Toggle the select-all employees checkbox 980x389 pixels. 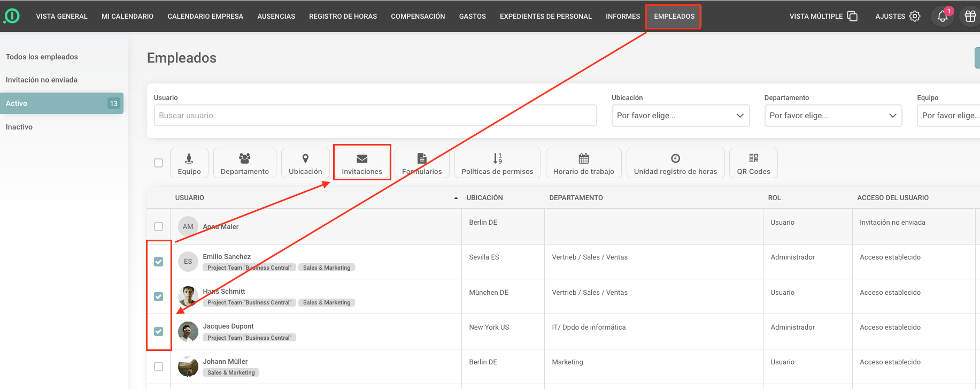[159, 163]
